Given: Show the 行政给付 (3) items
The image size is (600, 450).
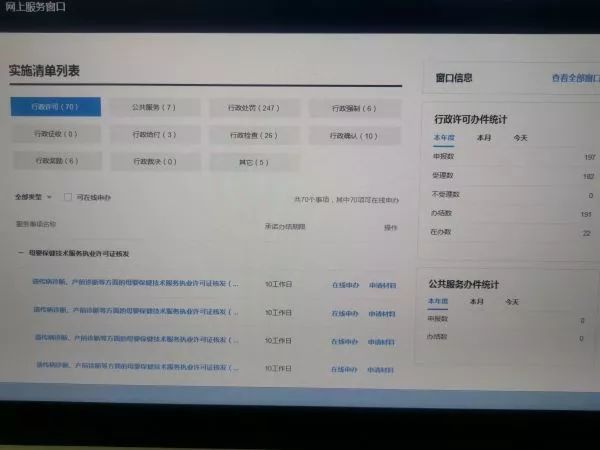Looking at the screenshot, I should 154,135.
